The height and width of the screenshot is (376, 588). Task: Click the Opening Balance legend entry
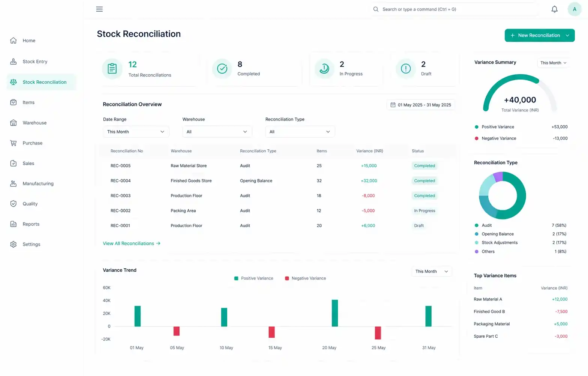click(x=497, y=234)
